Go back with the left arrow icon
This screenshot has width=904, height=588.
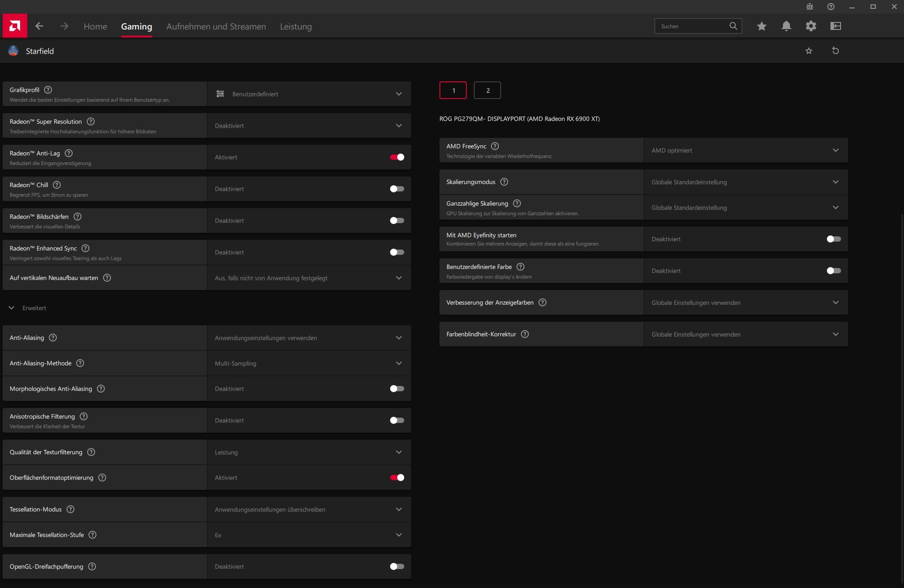click(x=39, y=26)
